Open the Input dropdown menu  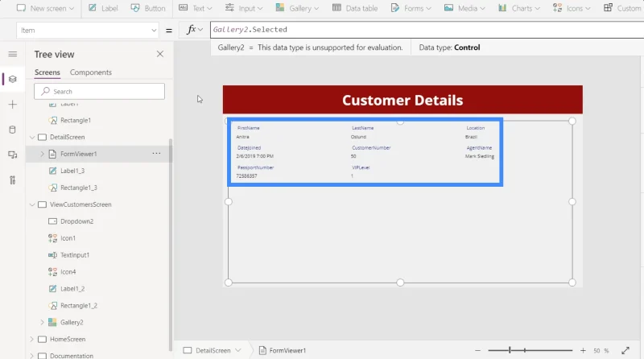click(x=244, y=8)
